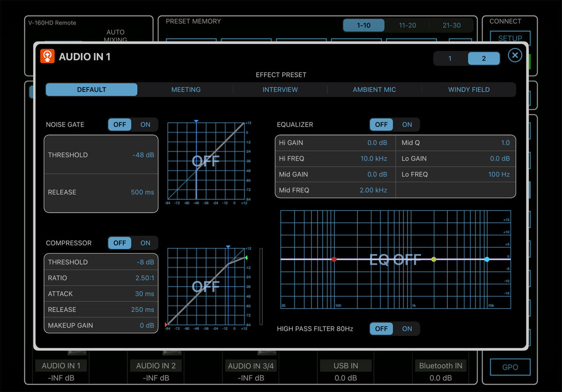Enable the Noise Gate
Screen dimensions: 562x392
tap(145, 124)
